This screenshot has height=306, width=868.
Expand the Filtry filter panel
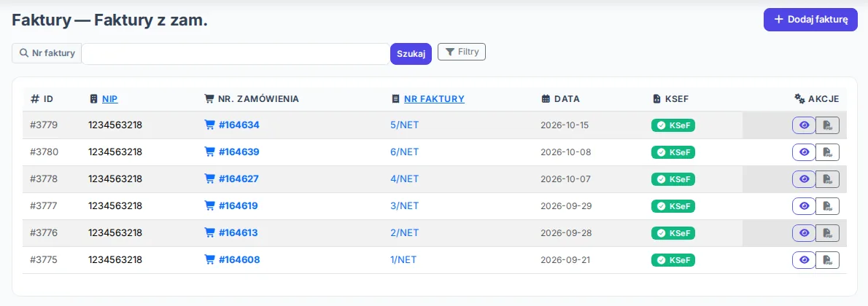tap(462, 52)
